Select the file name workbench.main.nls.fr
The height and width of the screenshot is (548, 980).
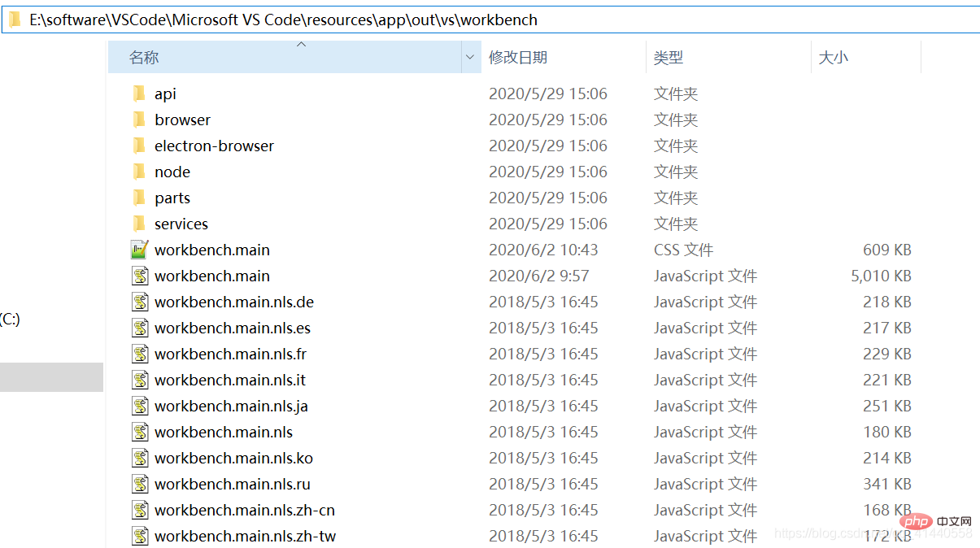(x=230, y=354)
